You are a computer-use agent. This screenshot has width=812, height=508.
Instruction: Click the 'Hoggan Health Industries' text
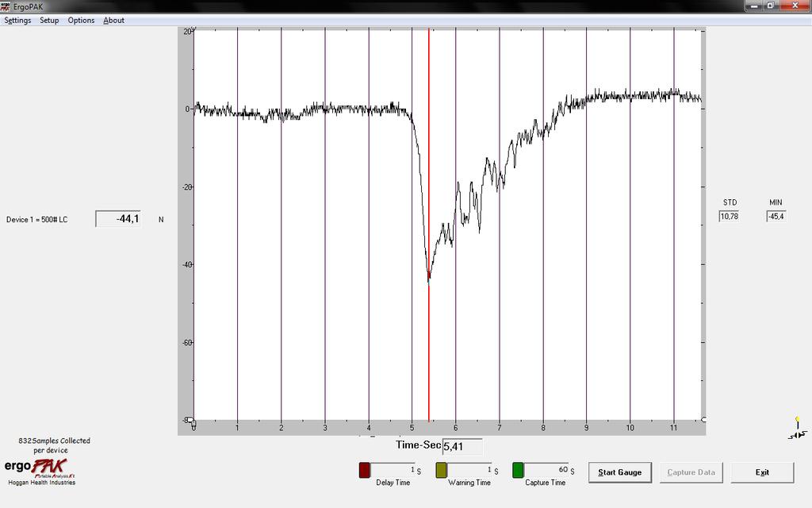[41, 483]
